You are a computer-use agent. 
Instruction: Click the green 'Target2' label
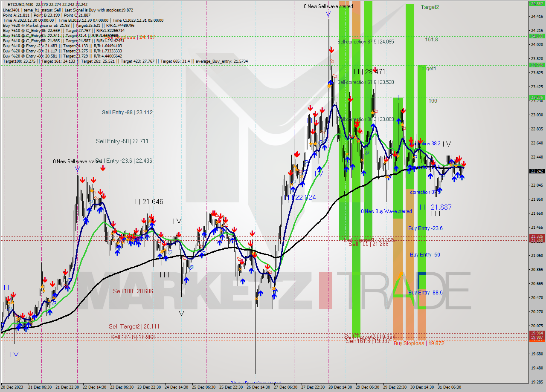430,7
